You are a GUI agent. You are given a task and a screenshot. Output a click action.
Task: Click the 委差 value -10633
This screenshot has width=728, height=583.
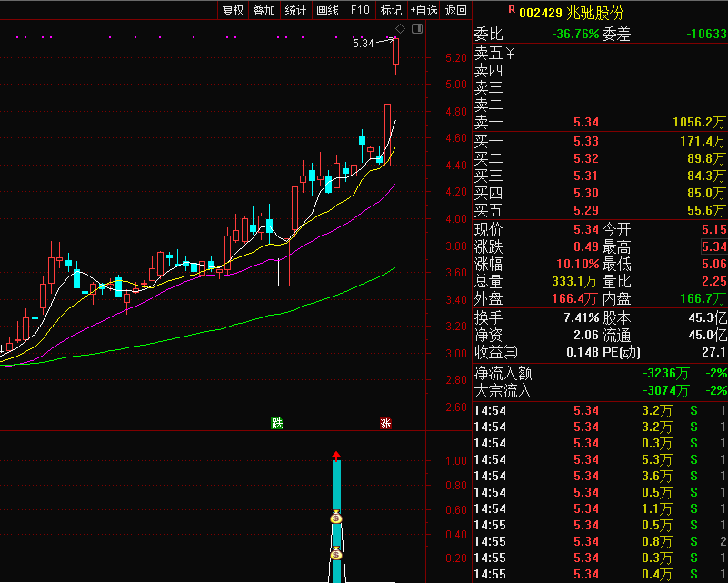coord(706,34)
